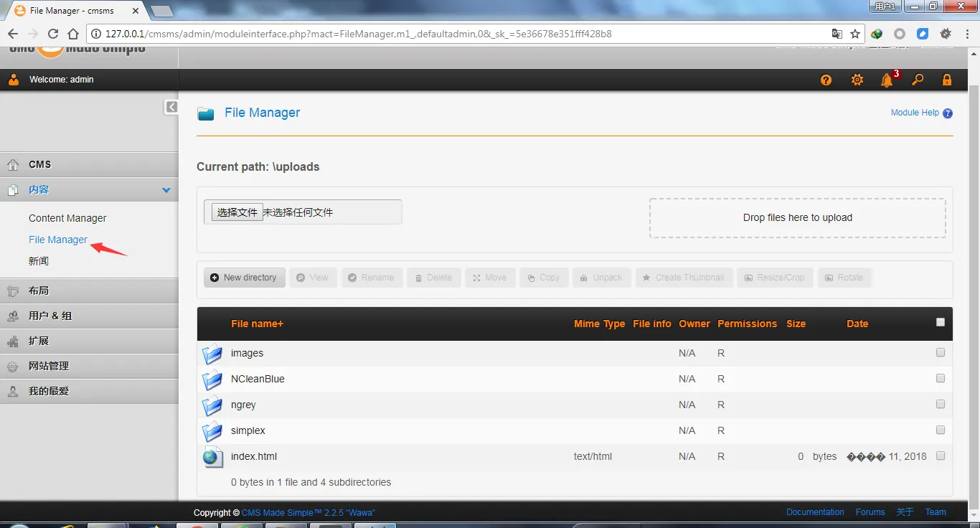980x528 pixels.
Task: Open Content Manager in sidebar
Action: pyautogui.click(x=67, y=218)
